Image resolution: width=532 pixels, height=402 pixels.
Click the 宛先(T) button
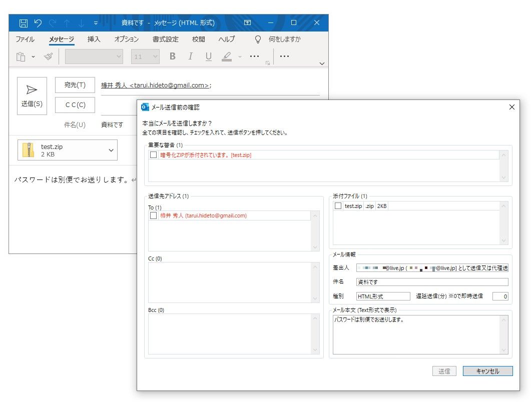[75, 84]
